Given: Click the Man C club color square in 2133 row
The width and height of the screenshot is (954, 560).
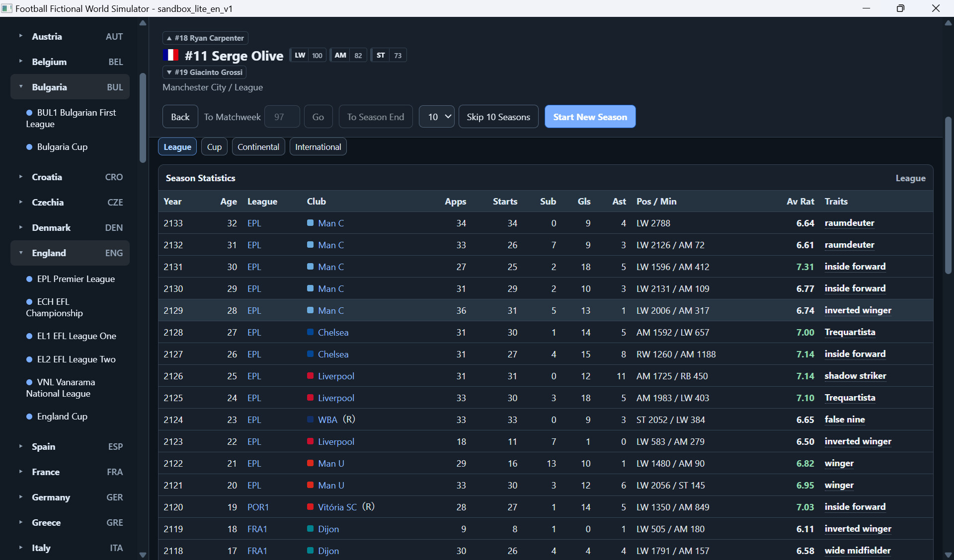Looking at the screenshot, I should click(310, 223).
